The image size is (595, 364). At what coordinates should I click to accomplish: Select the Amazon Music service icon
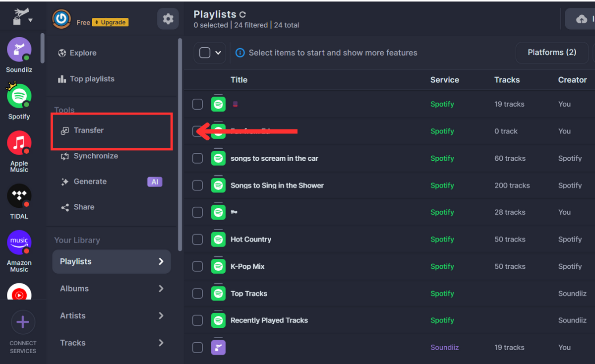[19, 243]
